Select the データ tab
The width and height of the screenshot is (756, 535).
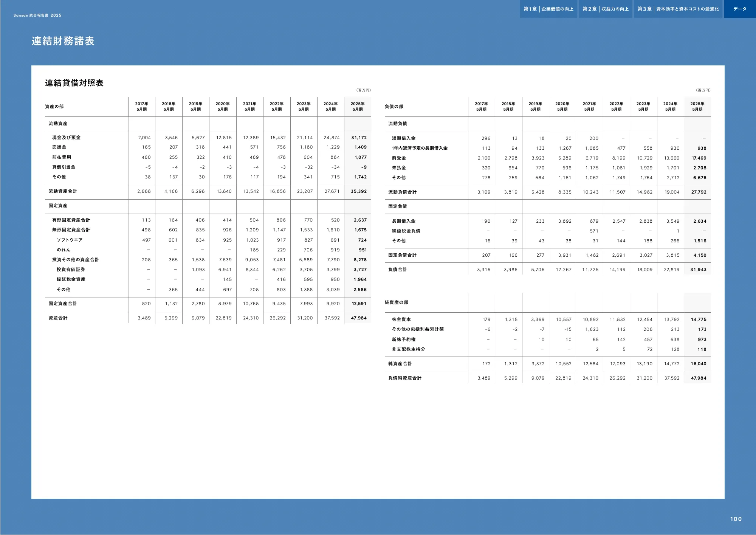[x=739, y=9]
